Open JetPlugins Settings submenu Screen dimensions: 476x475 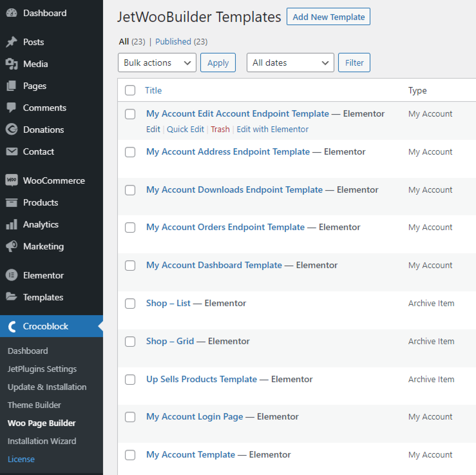pos(42,369)
